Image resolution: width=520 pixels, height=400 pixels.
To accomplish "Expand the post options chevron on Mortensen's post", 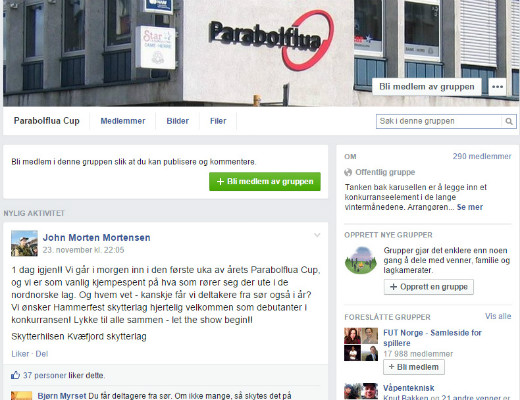I will (x=317, y=235).
